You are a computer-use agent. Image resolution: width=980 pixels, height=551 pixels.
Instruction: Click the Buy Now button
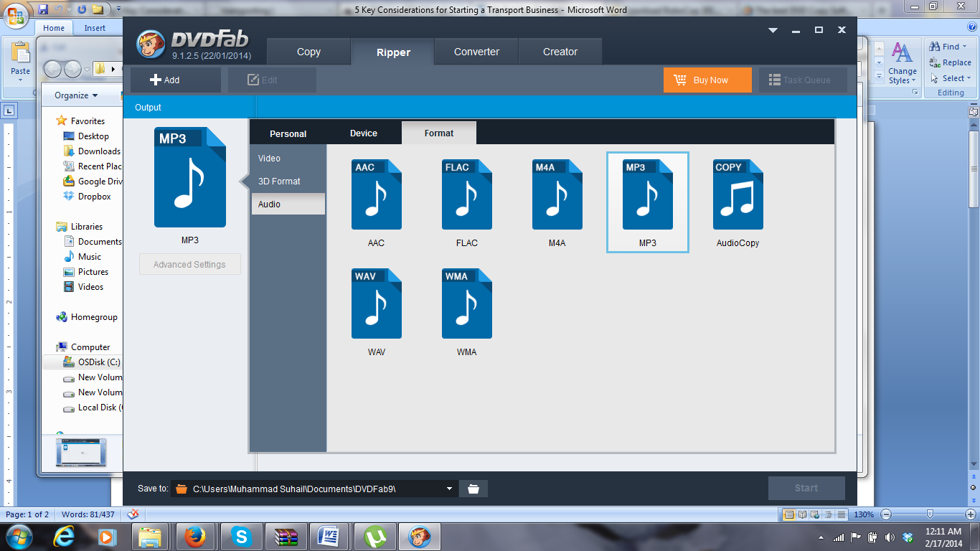pyautogui.click(x=707, y=80)
